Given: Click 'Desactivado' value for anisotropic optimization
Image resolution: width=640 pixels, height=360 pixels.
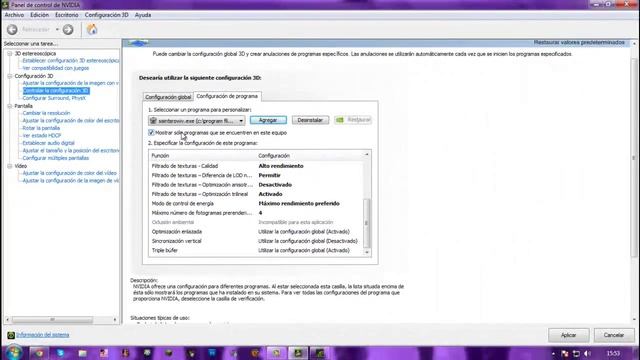Looking at the screenshot, I should click(x=275, y=185).
